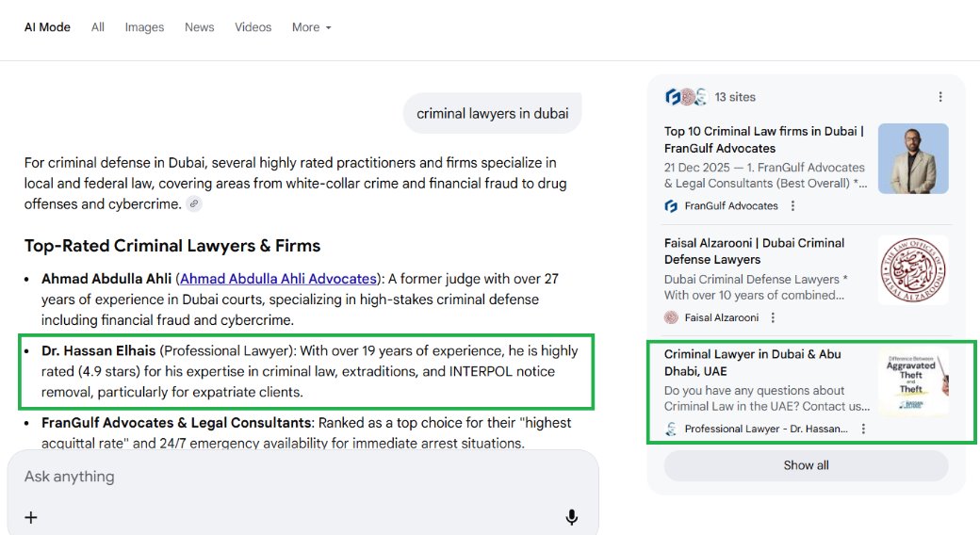Viewport: 980px width, 535px height.
Task: Open the three-dot menu beside 13 sites
Action: coord(940,97)
